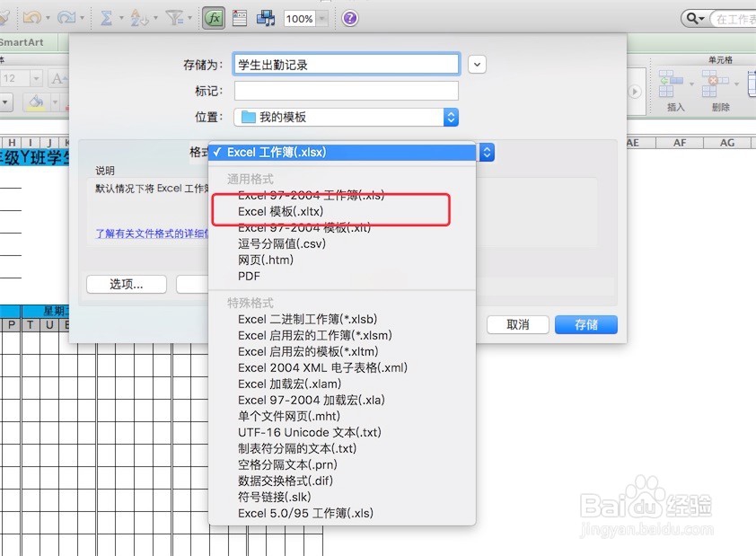Choose Excel 加载宏(.xlam) format
The height and width of the screenshot is (556, 756).
click(x=342, y=384)
